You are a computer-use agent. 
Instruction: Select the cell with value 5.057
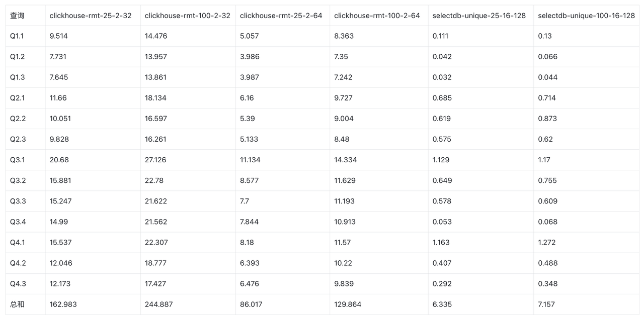point(250,36)
